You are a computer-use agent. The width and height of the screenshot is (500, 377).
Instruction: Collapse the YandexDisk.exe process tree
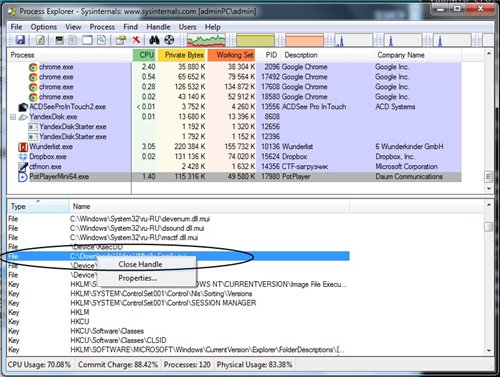(13, 117)
